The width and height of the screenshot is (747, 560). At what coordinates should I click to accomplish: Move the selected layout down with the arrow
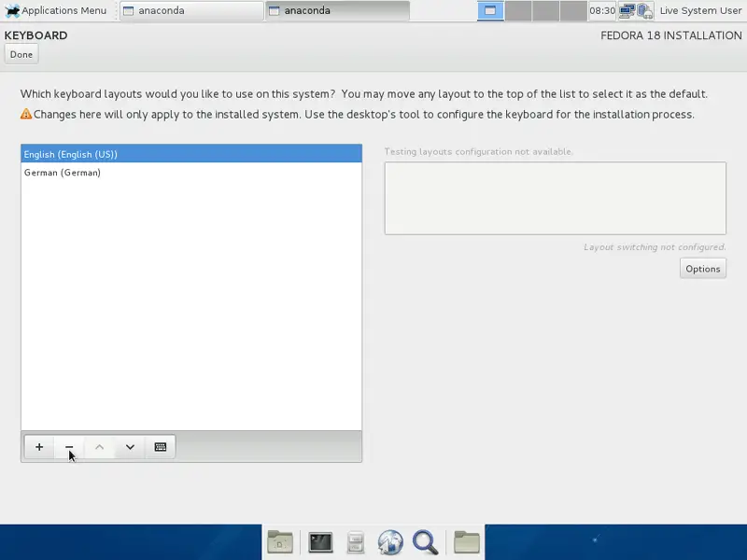(130, 447)
